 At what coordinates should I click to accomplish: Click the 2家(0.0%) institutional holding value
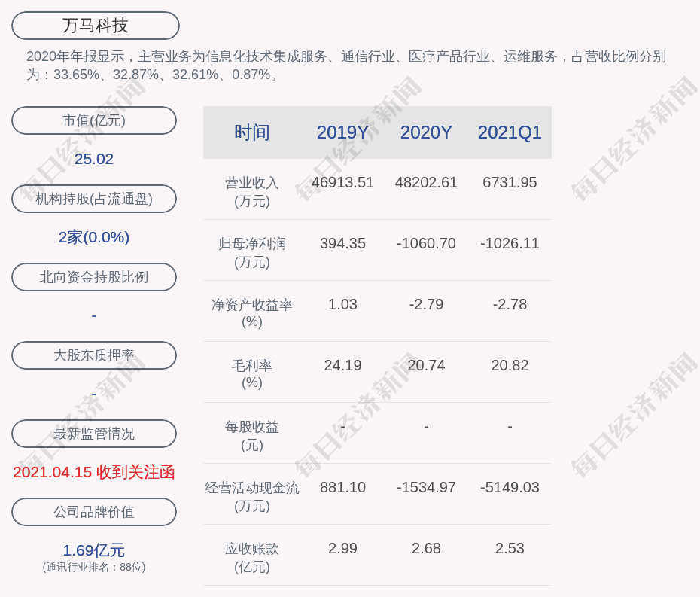click(94, 237)
